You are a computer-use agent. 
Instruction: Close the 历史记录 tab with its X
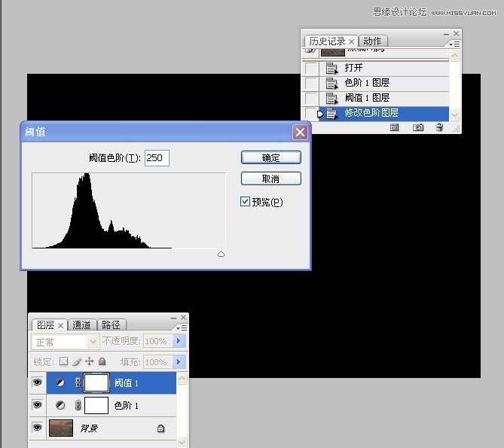pos(351,41)
